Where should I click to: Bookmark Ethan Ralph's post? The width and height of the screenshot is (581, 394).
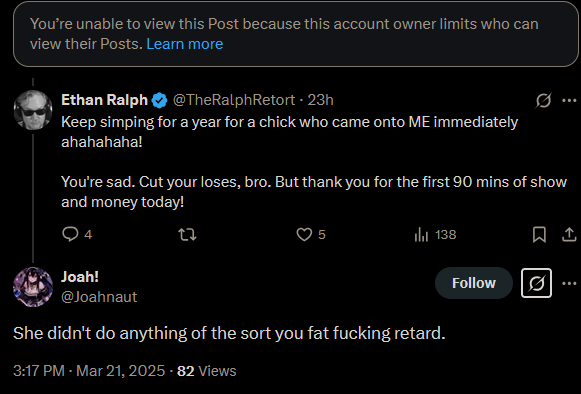point(539,235)
